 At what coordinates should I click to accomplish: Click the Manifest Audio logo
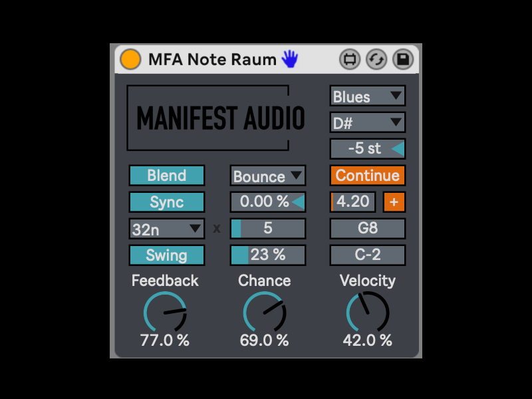click(x=219, y=118)
